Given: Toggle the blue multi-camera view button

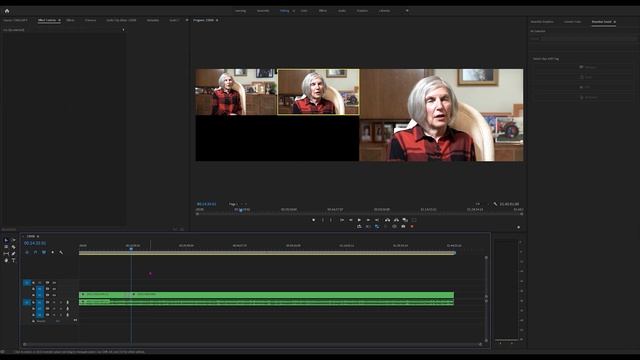Looking at the screenshot, I should click(x=377, y=227).
